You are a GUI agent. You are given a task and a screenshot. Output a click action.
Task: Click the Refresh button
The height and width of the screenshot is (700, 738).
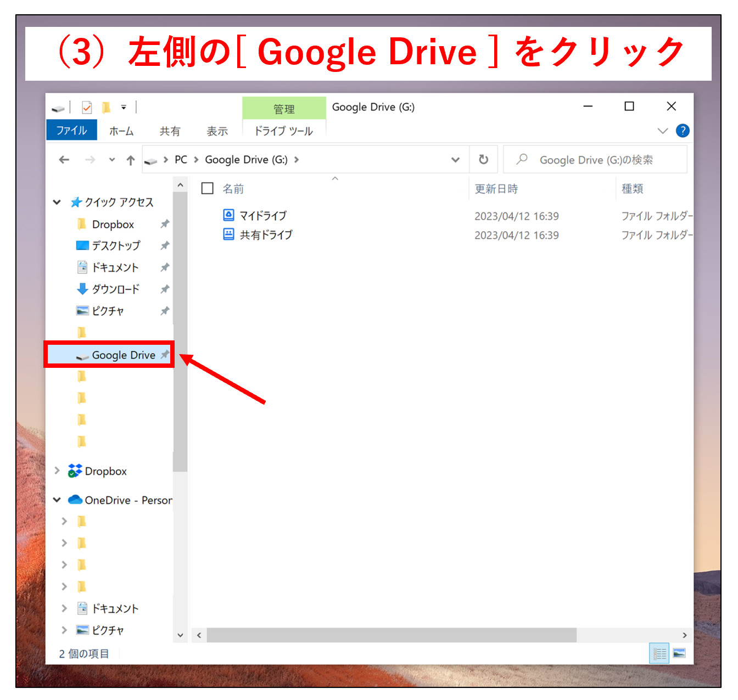[x=483, y=159]
